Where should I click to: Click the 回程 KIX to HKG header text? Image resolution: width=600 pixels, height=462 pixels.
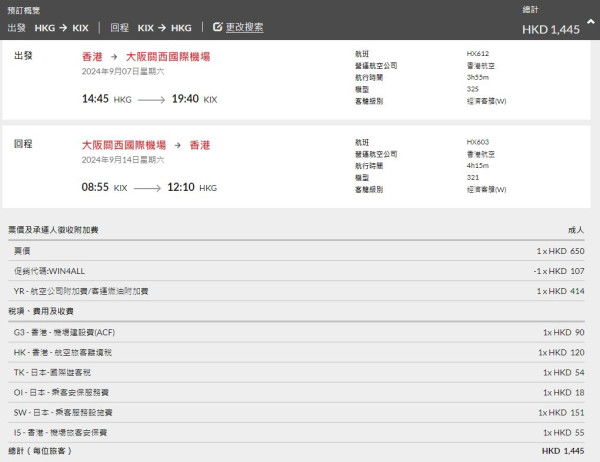tap(151, 28)
